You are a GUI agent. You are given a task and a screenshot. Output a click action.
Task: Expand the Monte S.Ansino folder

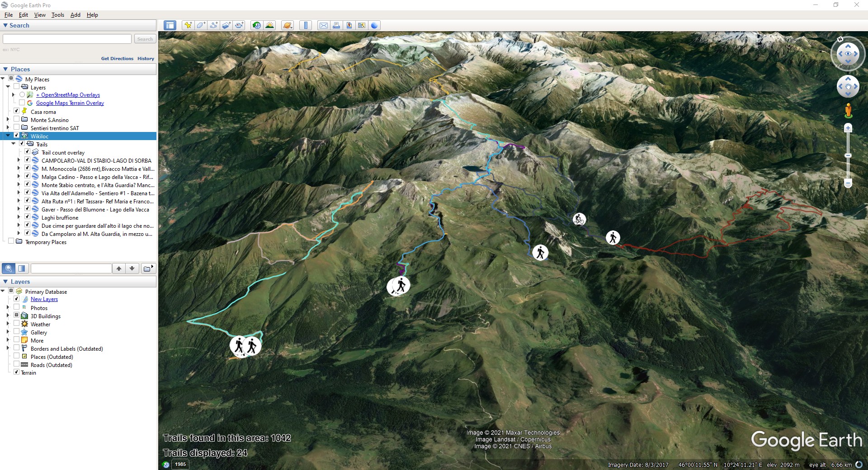point(7,120)
